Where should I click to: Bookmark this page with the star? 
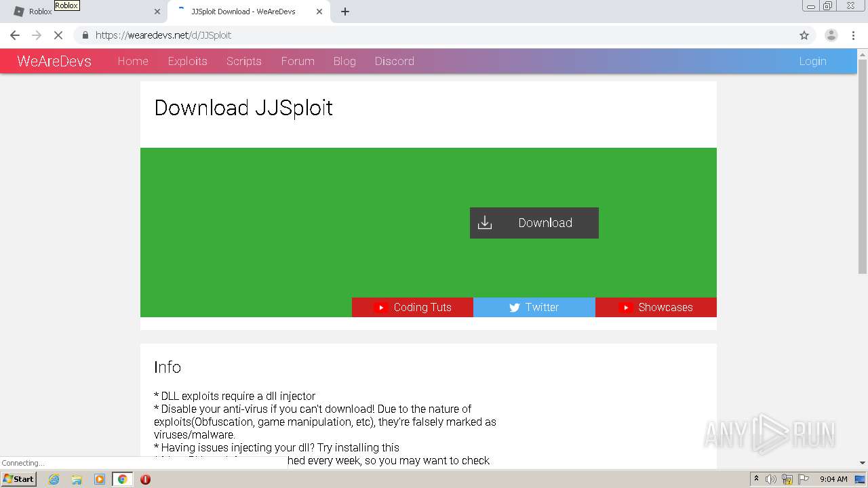pyautogui.click(x=804, y=35)
